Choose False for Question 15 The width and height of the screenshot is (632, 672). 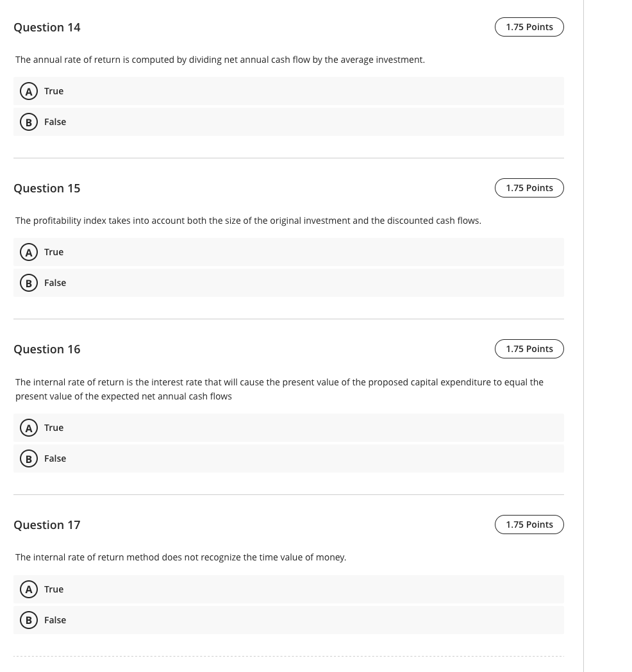coord(288,283)
